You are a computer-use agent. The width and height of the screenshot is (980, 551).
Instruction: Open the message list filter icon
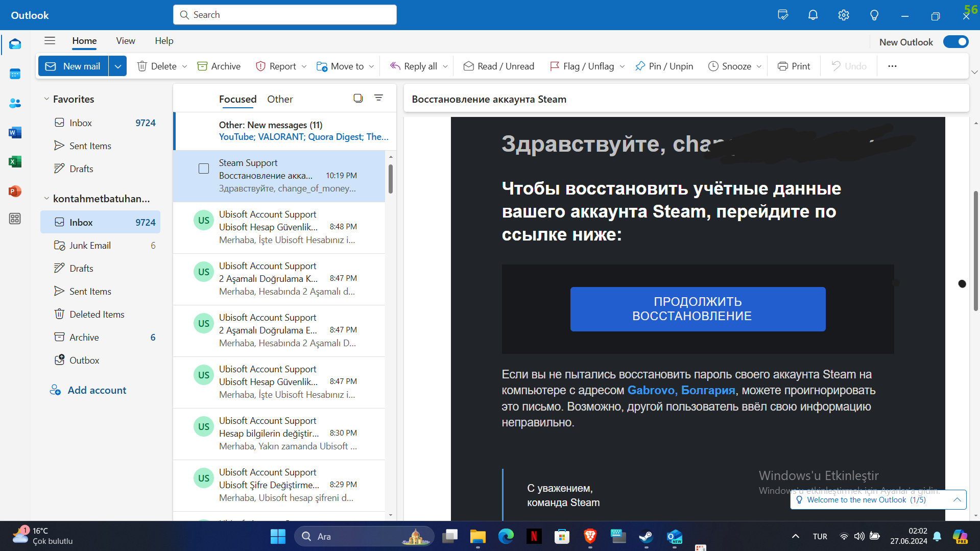(378, 98)
